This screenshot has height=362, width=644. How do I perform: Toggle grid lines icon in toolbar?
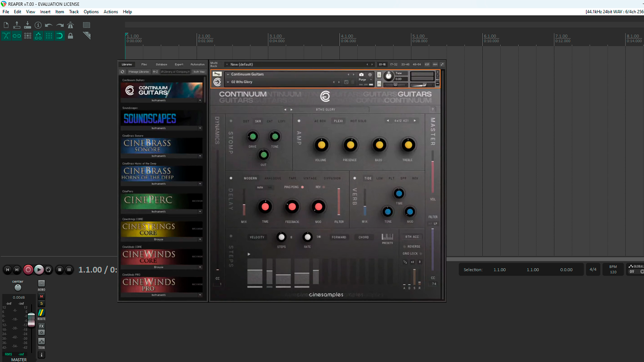pyautogui.click(x=49, y=36)
